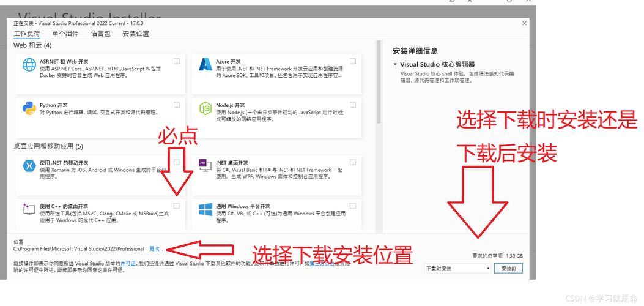Click the Azure development logo icon

pos(205,64)
